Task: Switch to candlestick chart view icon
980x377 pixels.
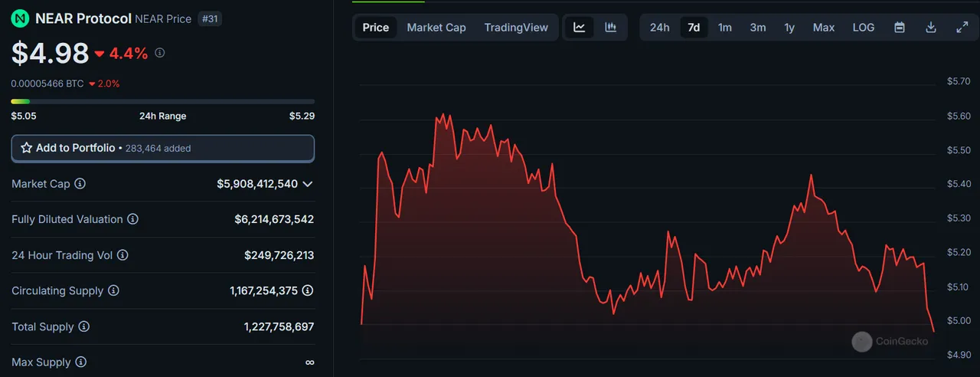Action: [x=610, y=28]
